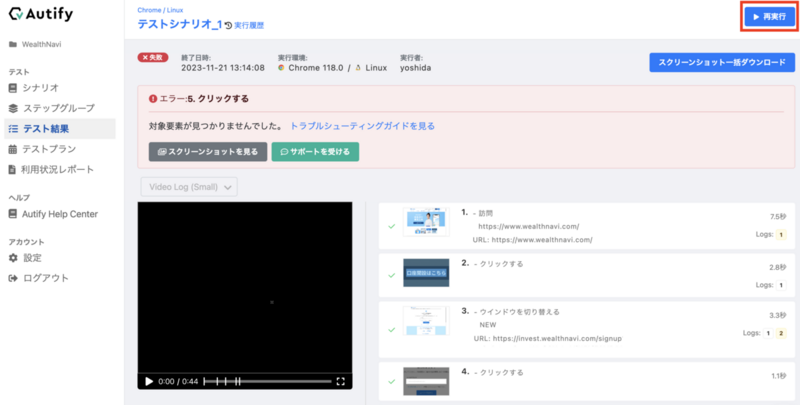Open 利用状況レポート in the sidebar
Screen dimensions: 800x405
(x=51, y=169)
